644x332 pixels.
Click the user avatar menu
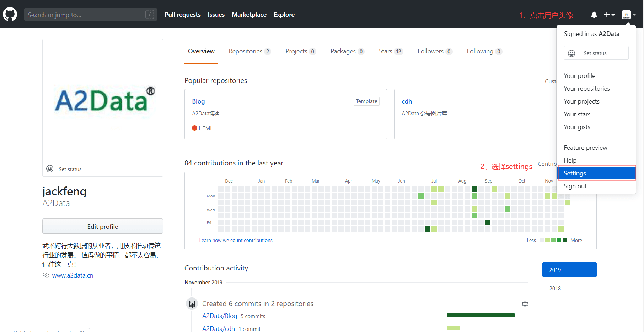629,15
